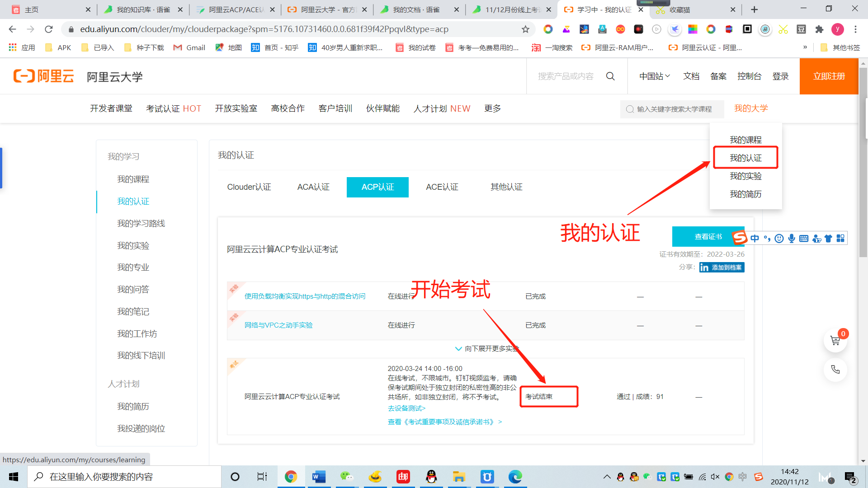Switch to the ACA认证 tab
The width and height of the screenshot is (868, 488).
click(x=313, y=187)
